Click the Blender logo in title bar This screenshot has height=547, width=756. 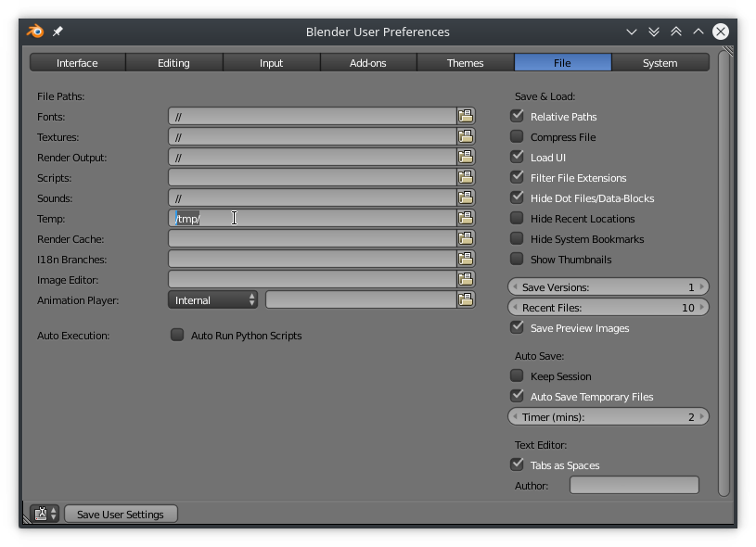coord(35,32)
